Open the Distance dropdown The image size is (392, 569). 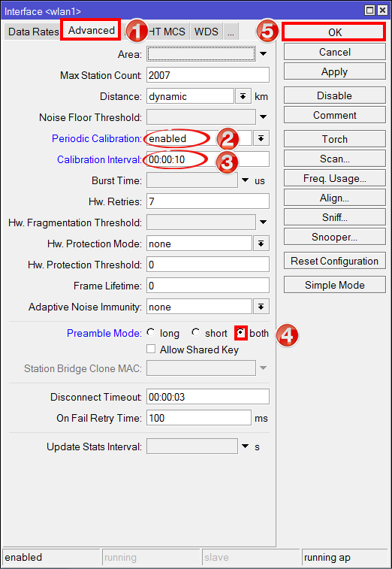click(x=243, y=96)
